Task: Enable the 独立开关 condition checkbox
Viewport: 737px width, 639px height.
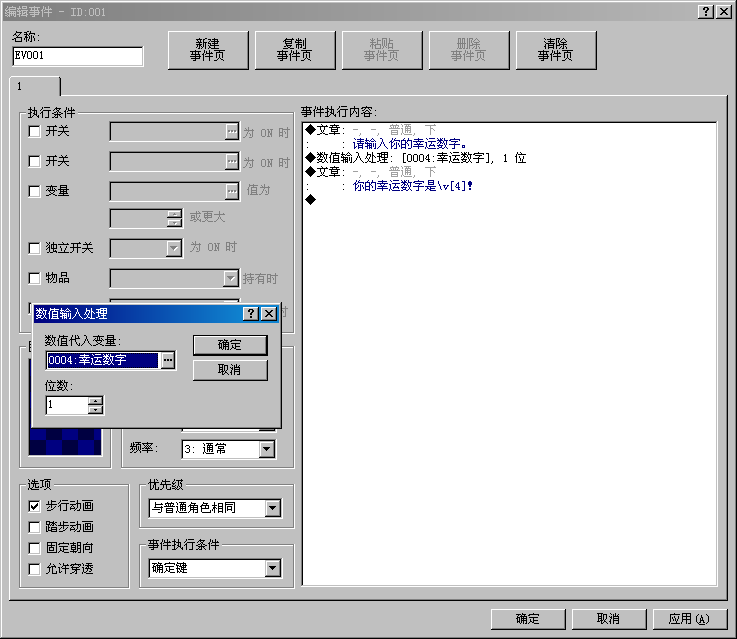Action: 34,248
